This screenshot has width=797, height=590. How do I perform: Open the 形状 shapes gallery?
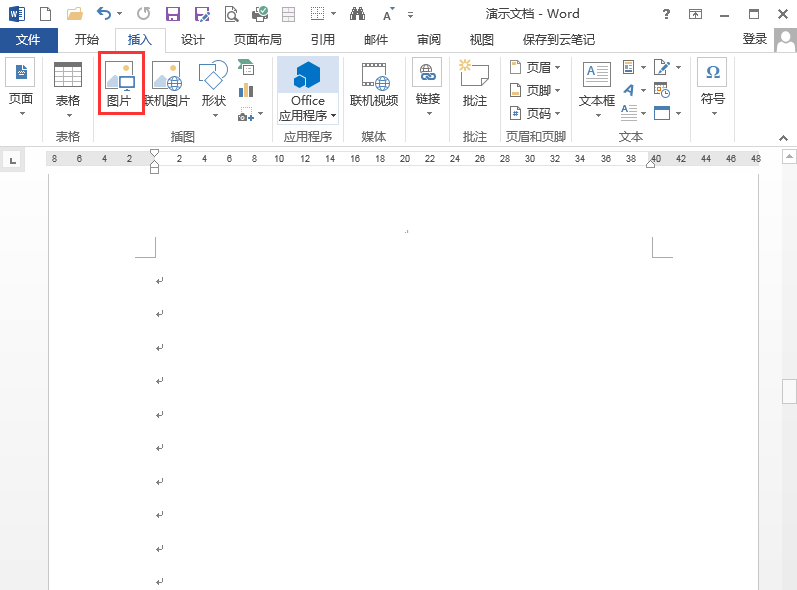point(213,88)
